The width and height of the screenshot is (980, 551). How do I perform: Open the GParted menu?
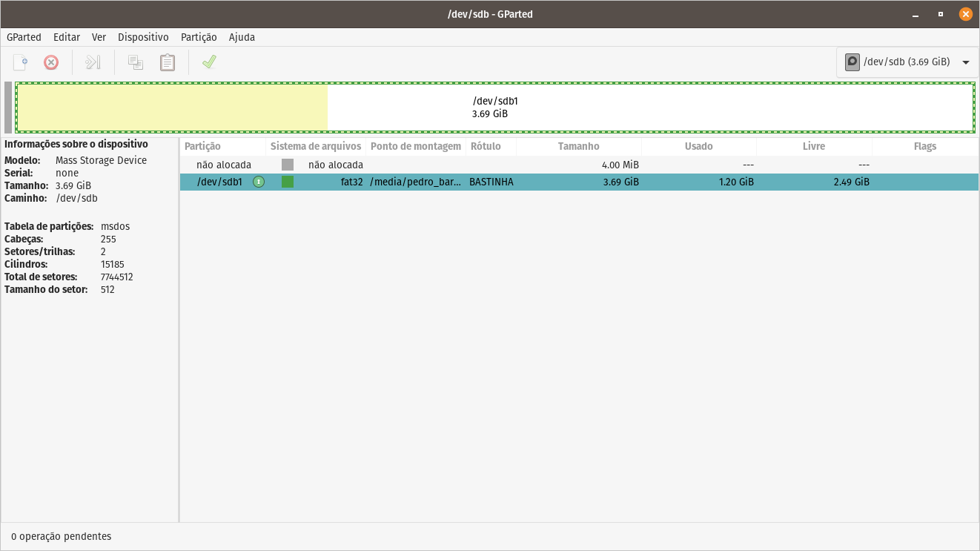coord(24,37)
